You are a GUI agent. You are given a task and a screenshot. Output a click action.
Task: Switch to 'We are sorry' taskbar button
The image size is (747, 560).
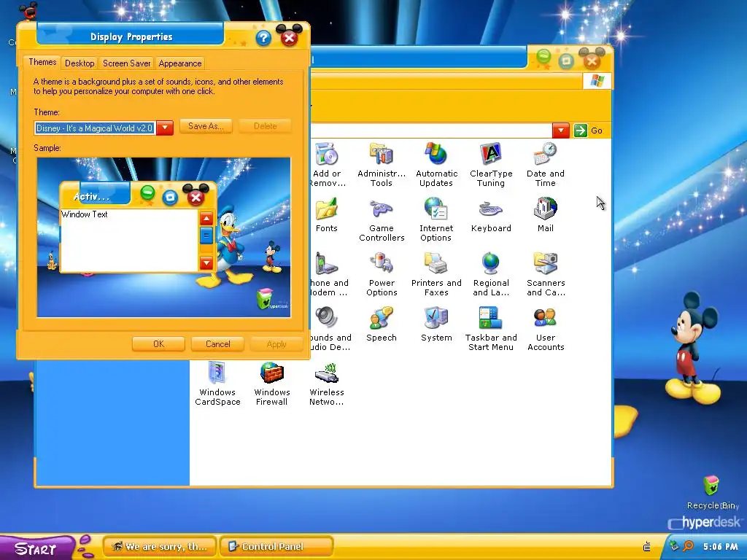pos(160,547)
